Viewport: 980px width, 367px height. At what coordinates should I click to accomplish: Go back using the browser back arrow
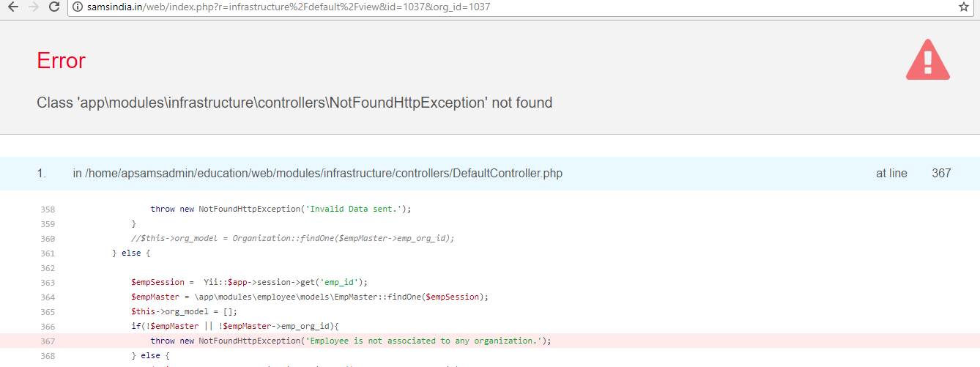pyautogui.click(x=12, y=7)
